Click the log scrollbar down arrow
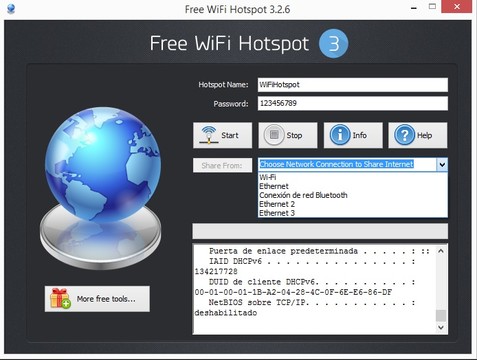Image resolution: width=477 pixels, height=360 pixels. pyautogui.click(x=441, y=327)
